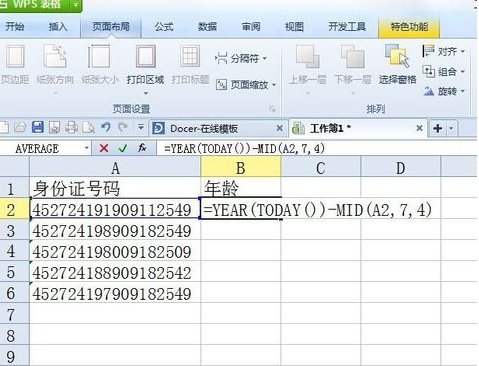Switch to the 审阅 tab

coord(251,27)
